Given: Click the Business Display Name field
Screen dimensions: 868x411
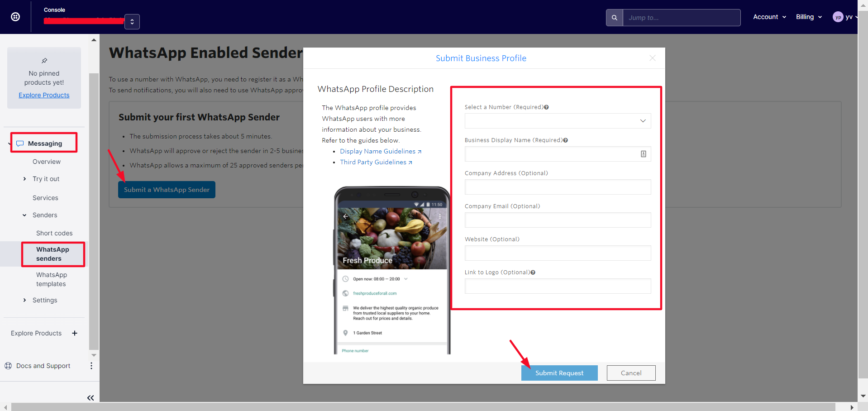Looking at the screenshot, I should [x=558, y=154].
